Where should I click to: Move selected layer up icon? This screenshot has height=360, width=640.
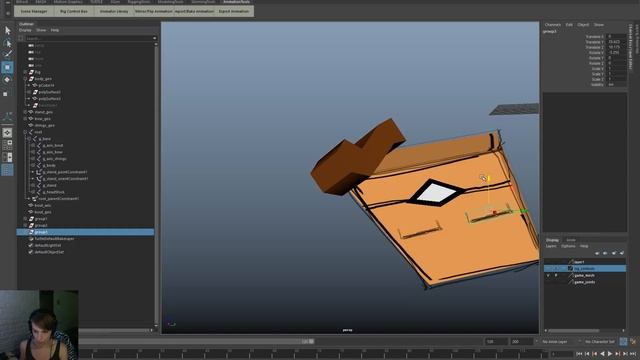pyautogui.click(x=597, y=253)
